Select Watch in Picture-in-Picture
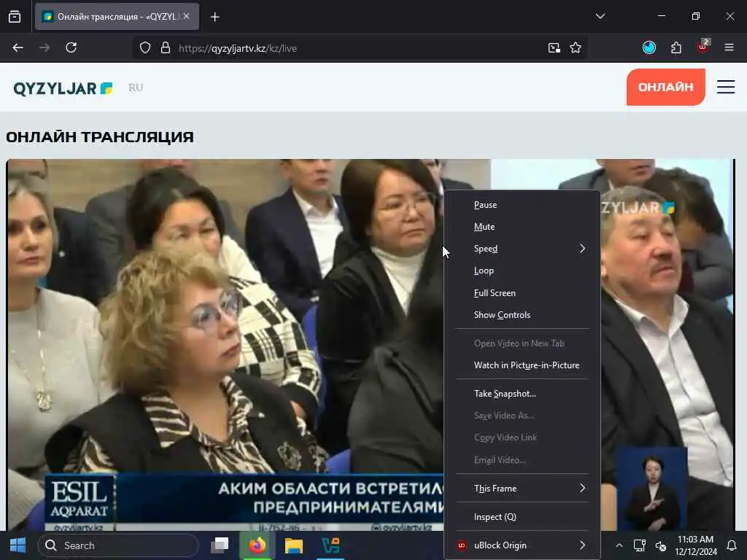This screenshot has height=560, width=747. [x=522, y=365]
